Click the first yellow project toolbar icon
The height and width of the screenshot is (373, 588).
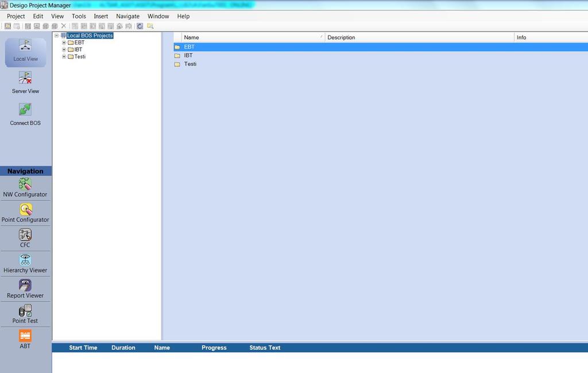8,26
